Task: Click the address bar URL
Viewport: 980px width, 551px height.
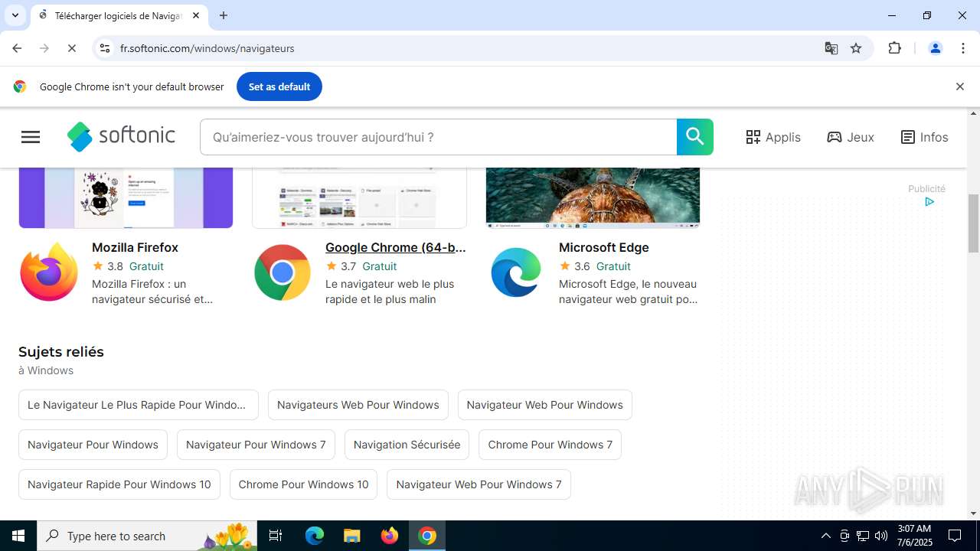Action: [x=207, y=48]
